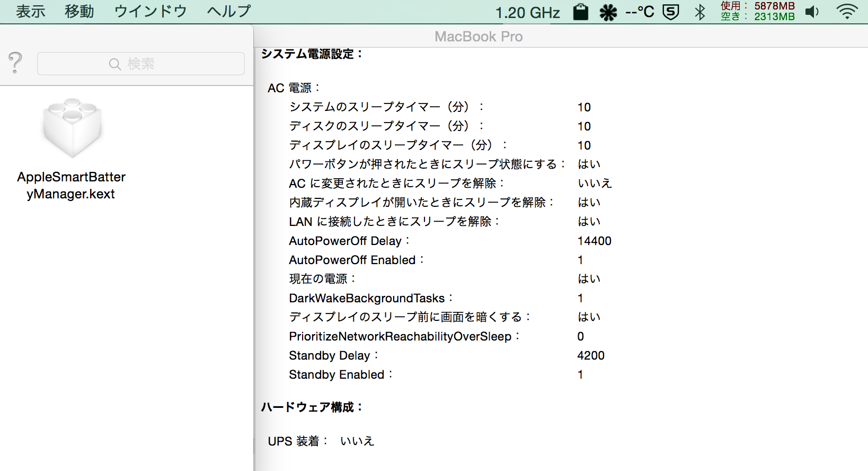Click the AC 電源 label

tap(294, 88)
